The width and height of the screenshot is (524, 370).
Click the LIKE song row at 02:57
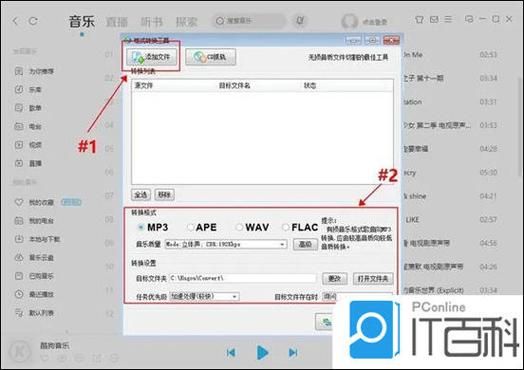(451, 220)
